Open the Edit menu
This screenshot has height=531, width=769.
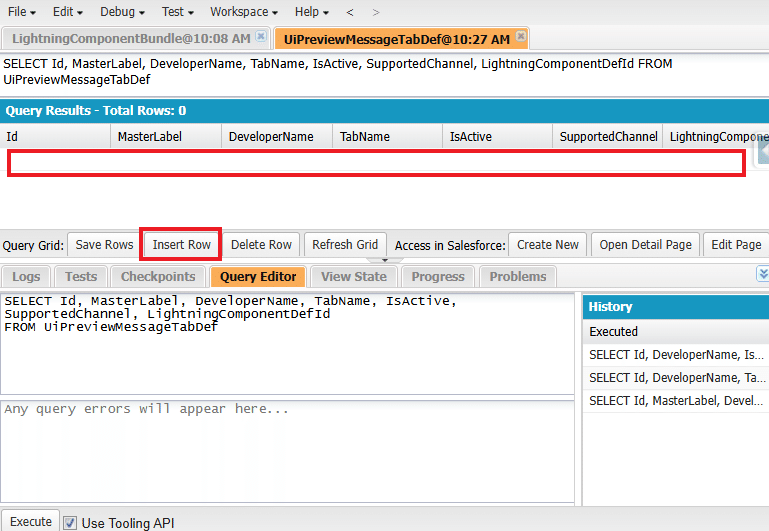pyautogui.click(x=68, y=12)
